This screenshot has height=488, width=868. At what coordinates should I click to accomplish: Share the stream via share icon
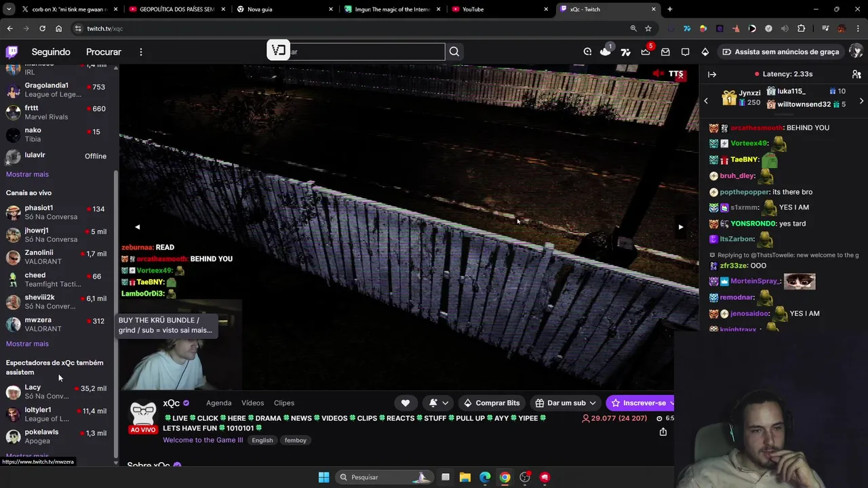pyautogui.click(x=663, y=432)
